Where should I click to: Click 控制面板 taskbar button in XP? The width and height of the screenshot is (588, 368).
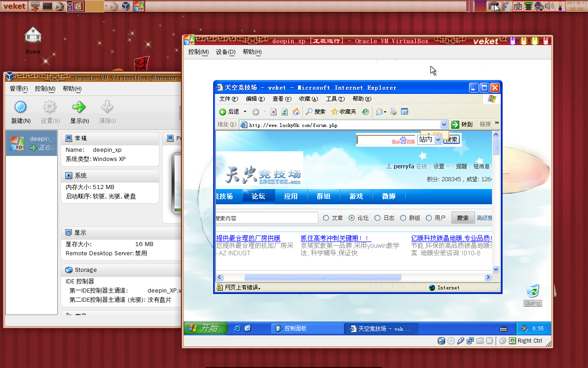tap(307, 328)
